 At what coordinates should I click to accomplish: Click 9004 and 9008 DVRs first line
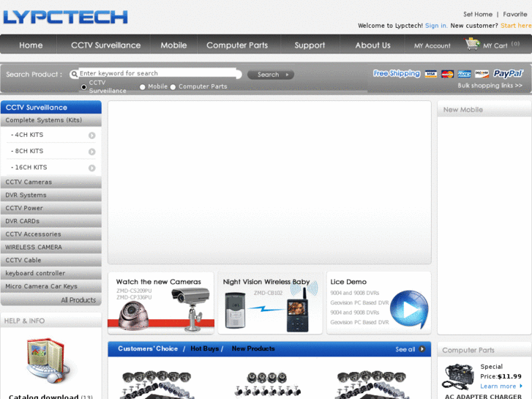[x=355, y=293]
